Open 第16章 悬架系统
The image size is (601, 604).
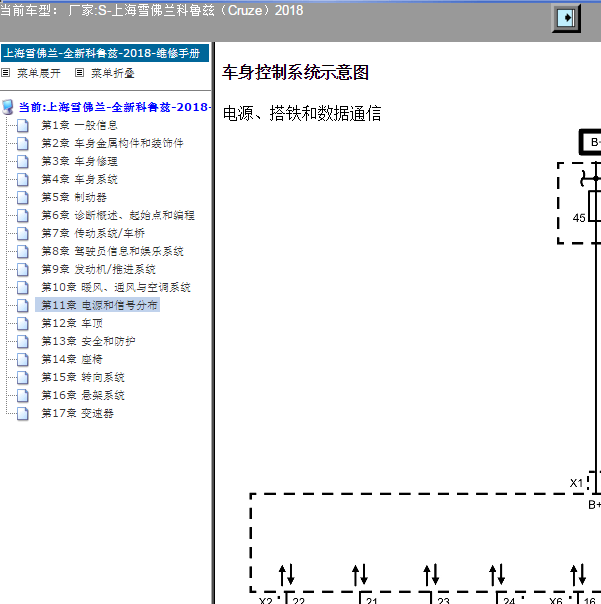pos(83,395)
